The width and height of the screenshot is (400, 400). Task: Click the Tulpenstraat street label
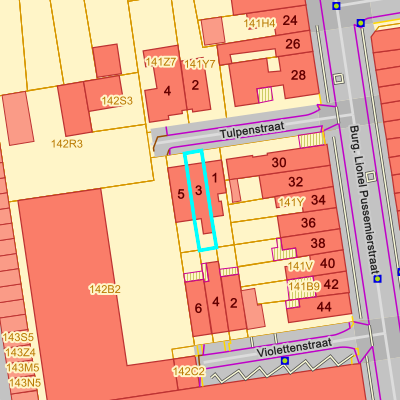tap(252, 130)
